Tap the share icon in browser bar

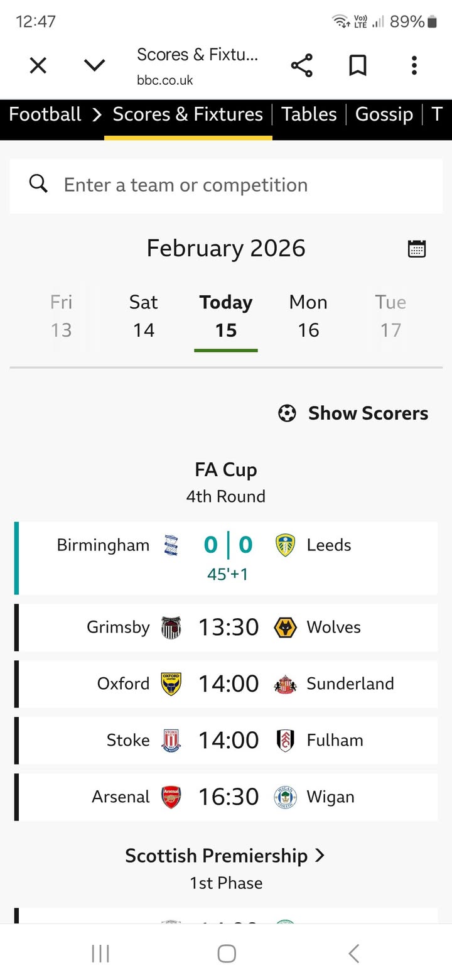301,65
